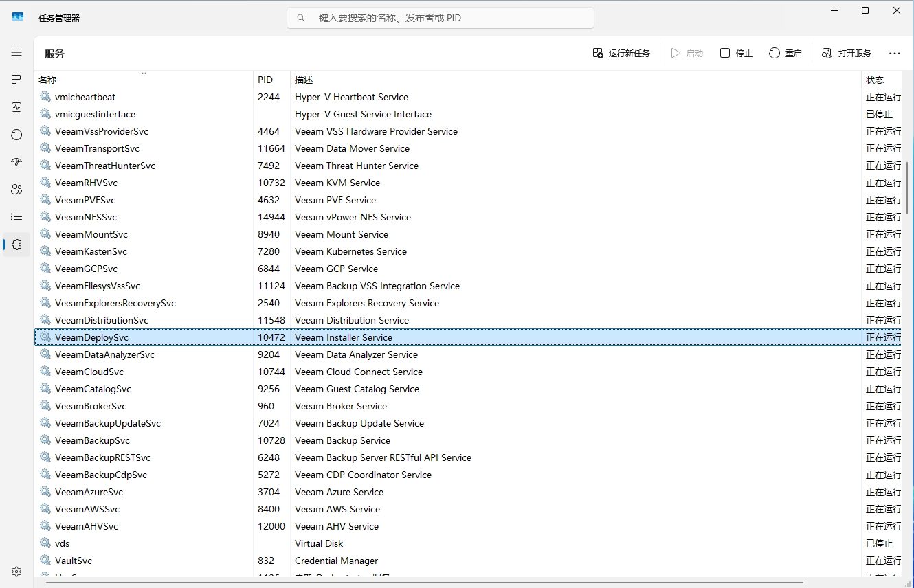Open the three-dot more options menu
The height and width of the screenshot is (588, 914).
pyautogui.click(x=894, y=53)
